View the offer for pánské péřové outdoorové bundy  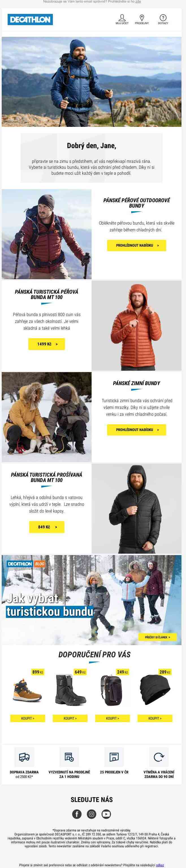tap(137, 245)
